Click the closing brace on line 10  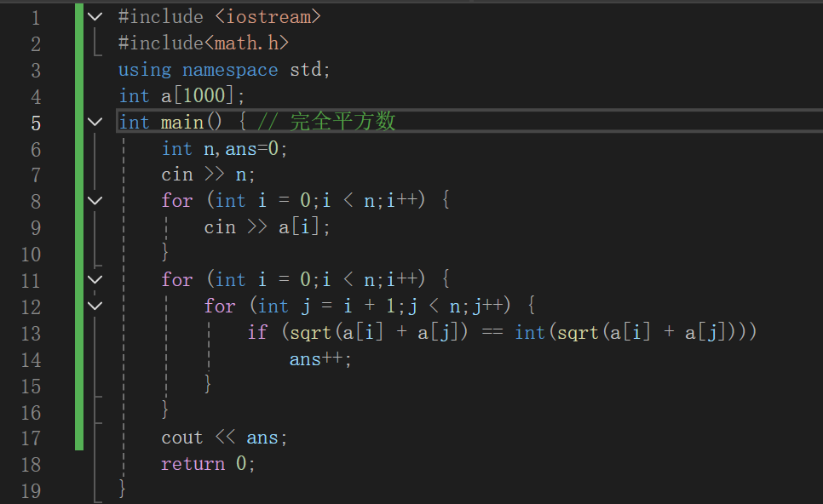point(164,252)
